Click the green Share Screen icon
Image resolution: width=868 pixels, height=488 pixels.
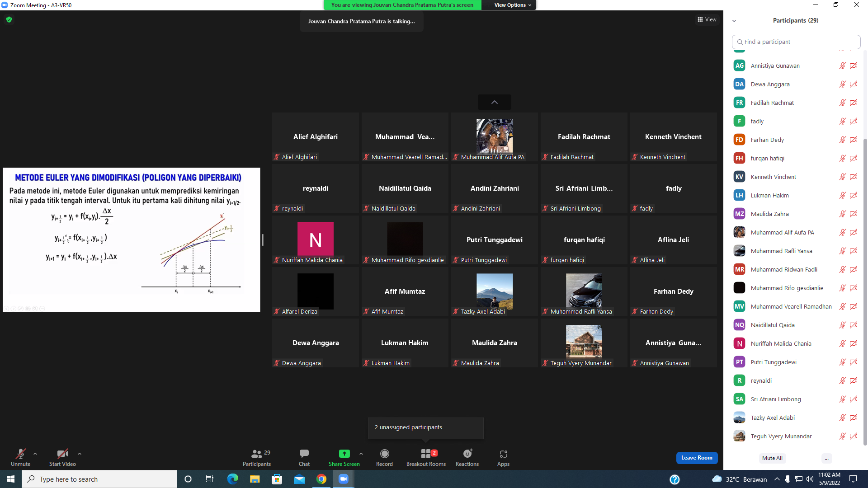pyautogui.click(x=344, y=454)
